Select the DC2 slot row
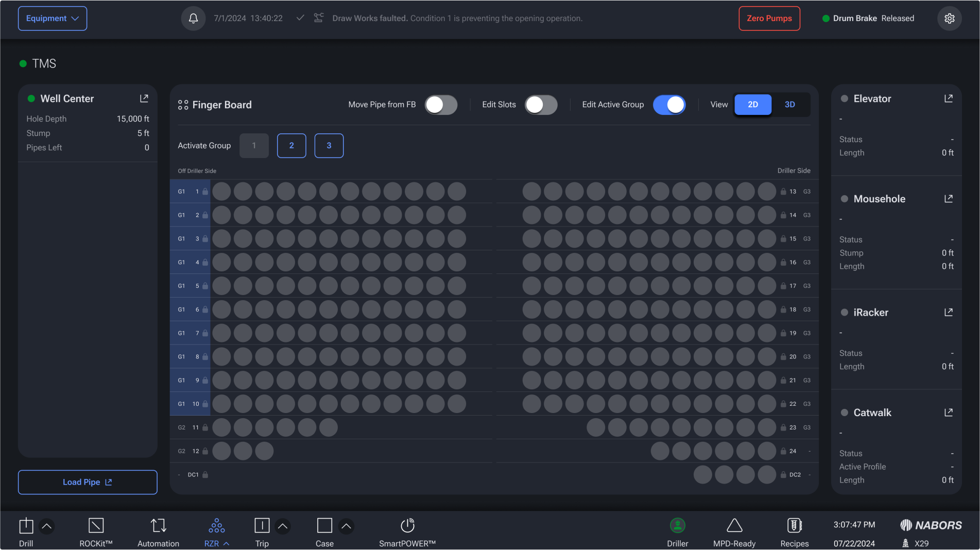 click(x=657, y=475)
